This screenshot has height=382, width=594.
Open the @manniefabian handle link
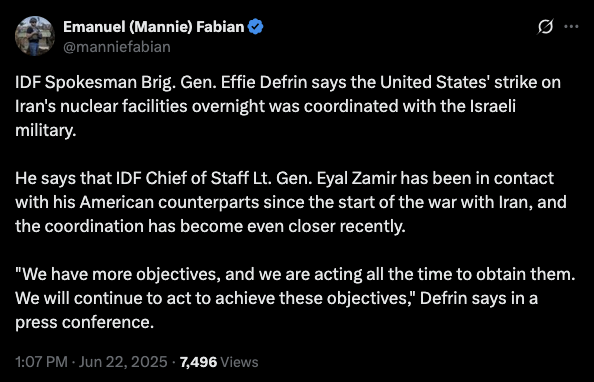coord(117,47)
